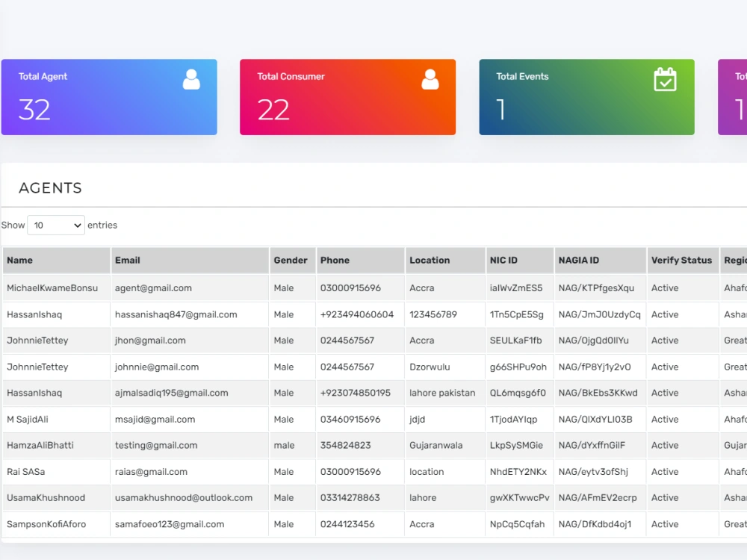Click location cell Dzorwulu
The height and width of the screenshot is (560, 747).
tap(430, 367)
